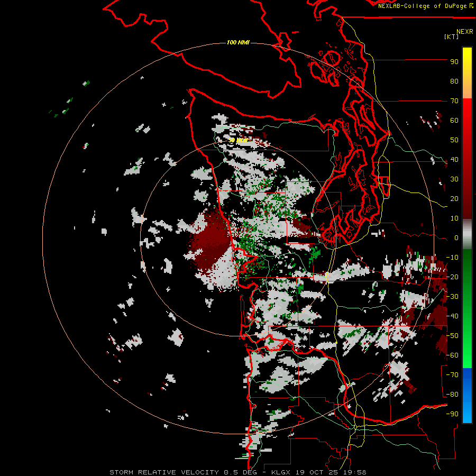Click the positive 90 knot scale value

point(454,62)
